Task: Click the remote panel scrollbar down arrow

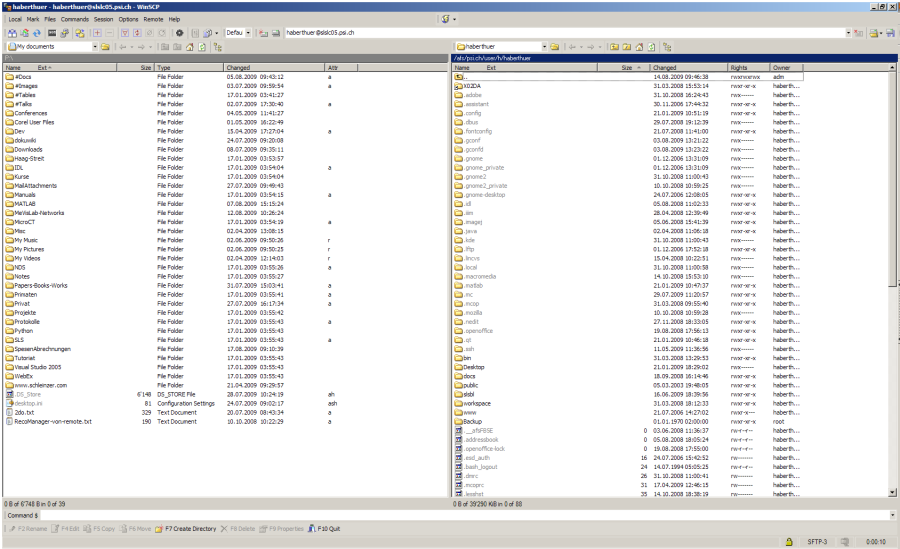Action: 892,492
